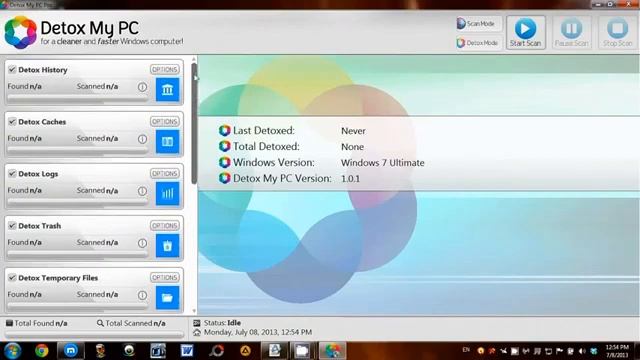Click the Detox My PC logo

click(20, 33)
